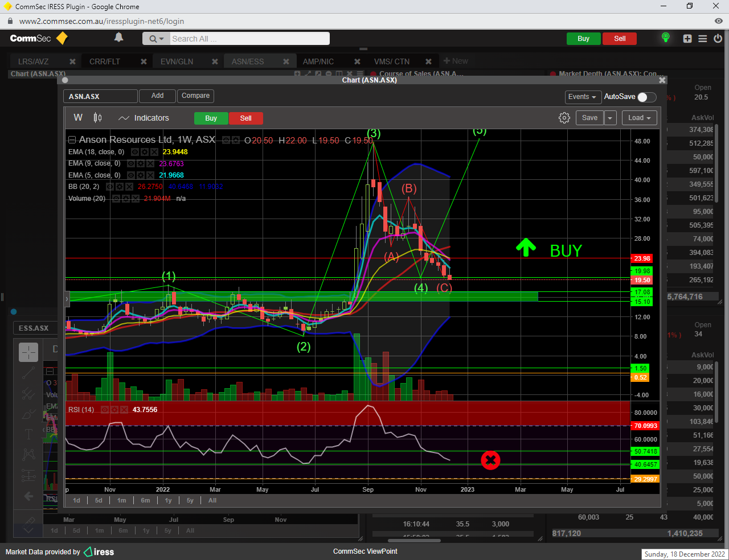Switch to VMS/ CTN tab

pyautogui.click(x=392, y=61)
